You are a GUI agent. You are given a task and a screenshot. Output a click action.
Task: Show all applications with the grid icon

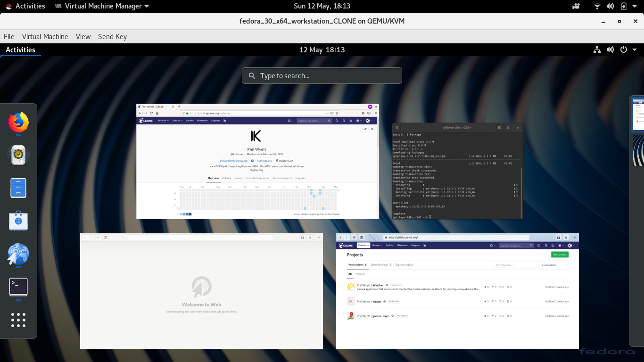[18, 320]
